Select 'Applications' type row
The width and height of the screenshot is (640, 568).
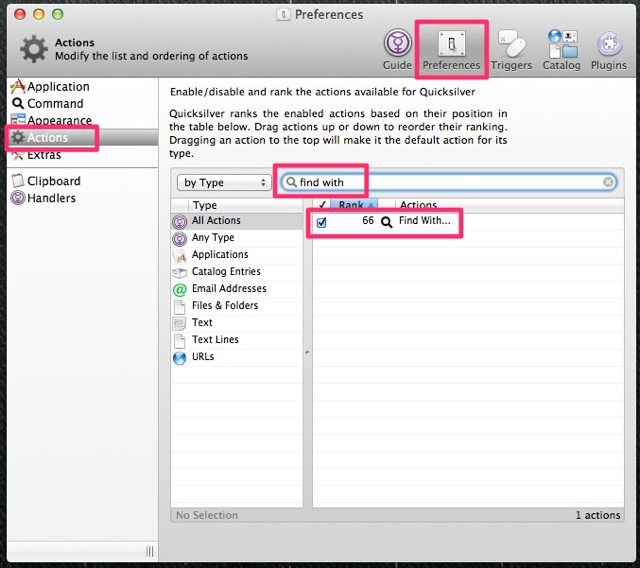coord(237,255)
